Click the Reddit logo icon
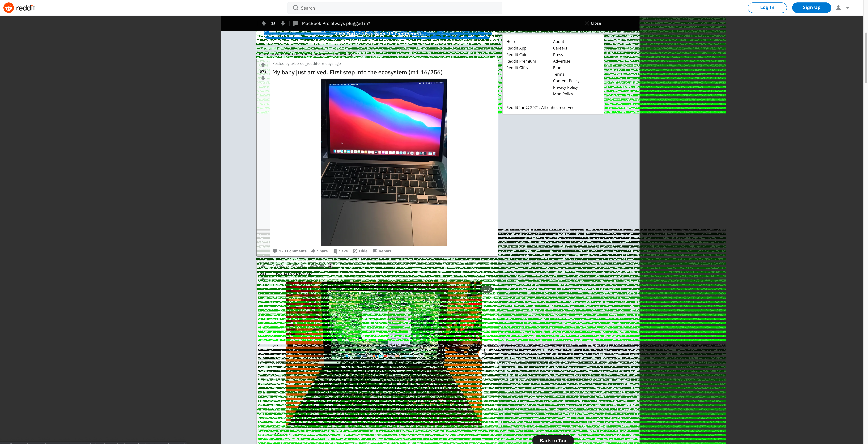The width and height of the screenshot is (868, 444). coord(9,8)
